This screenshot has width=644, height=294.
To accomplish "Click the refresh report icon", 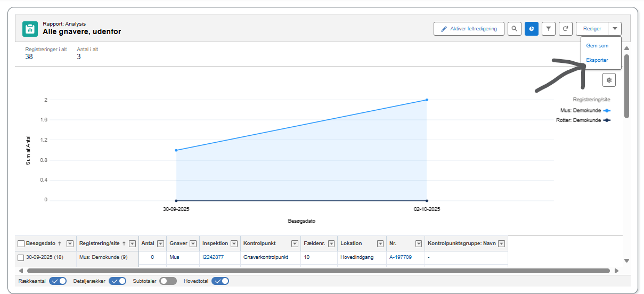I will point(566,29).
